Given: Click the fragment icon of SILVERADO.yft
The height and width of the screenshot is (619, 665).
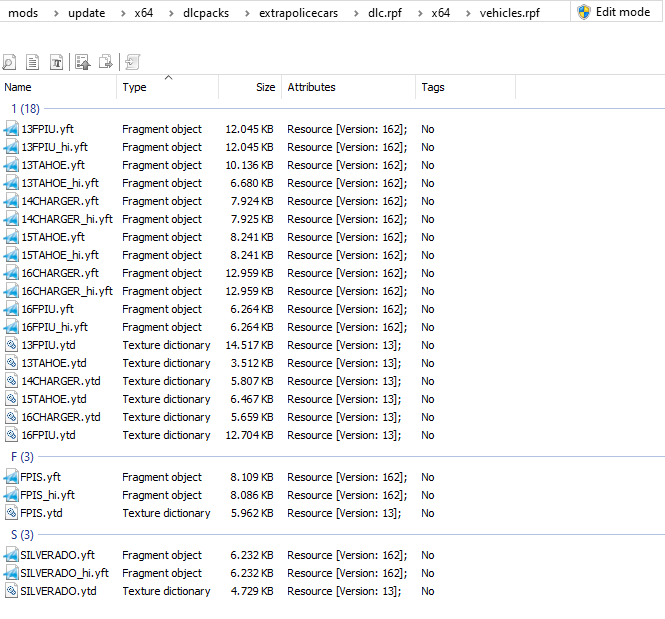Looking at the screenshot, I should tap(11, 555).
